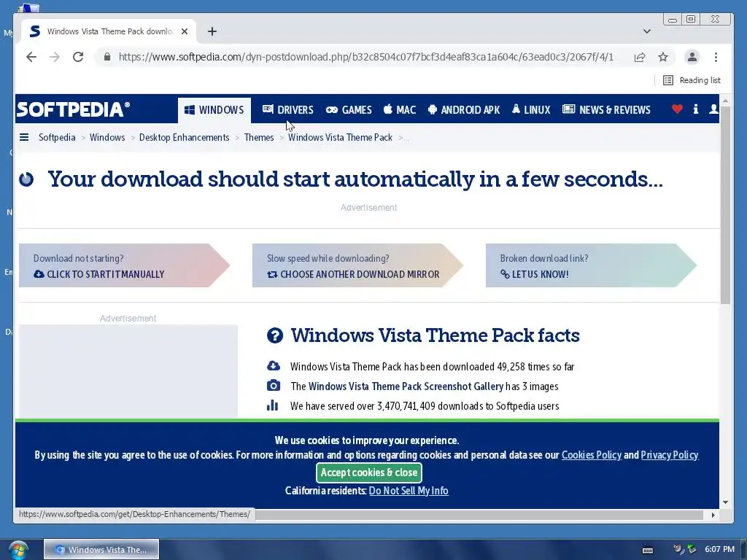Bookmark this page with the star icon

[x=663, y=57]
